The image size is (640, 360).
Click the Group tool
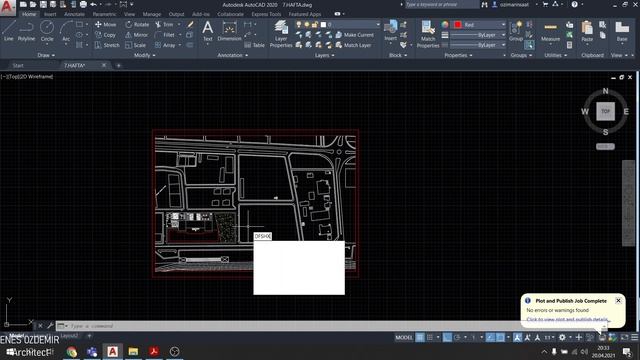point(516,31)
